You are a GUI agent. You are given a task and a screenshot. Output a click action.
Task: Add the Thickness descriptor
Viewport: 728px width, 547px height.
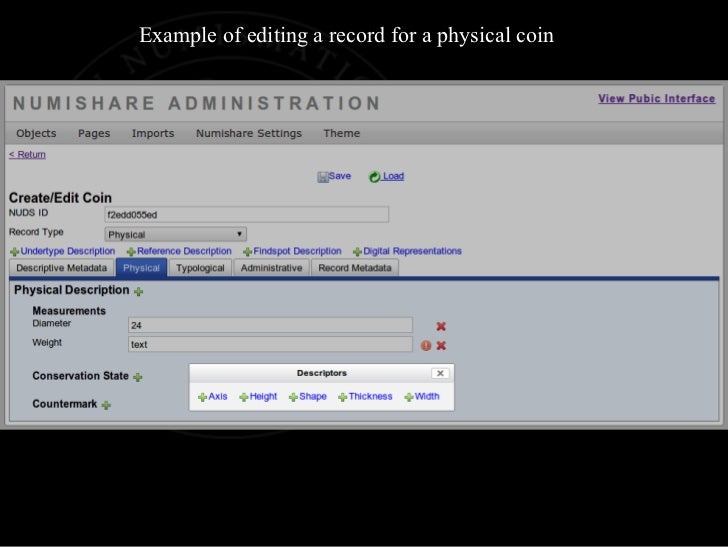[370, 397]
